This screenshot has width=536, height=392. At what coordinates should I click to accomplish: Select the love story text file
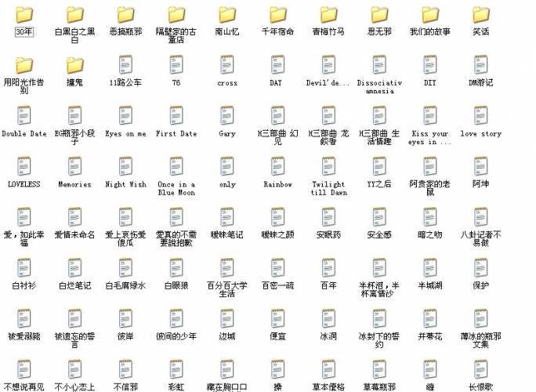[481, 116]
